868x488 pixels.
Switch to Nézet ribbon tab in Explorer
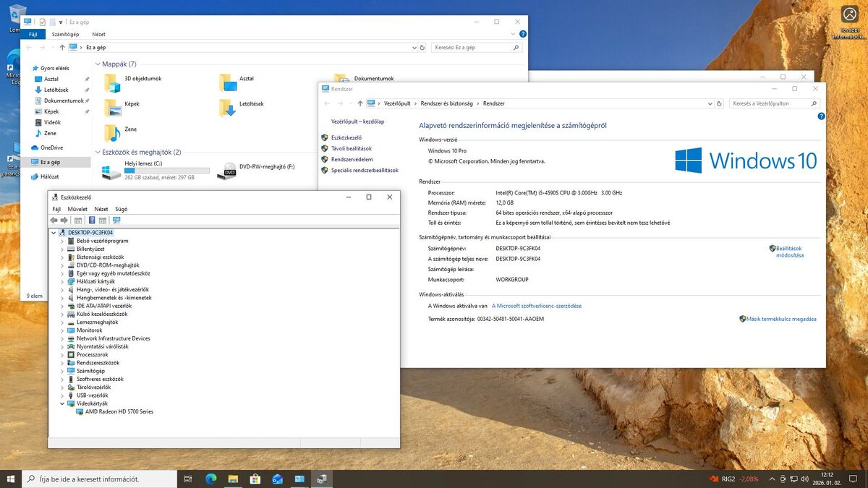pos(98,34)
